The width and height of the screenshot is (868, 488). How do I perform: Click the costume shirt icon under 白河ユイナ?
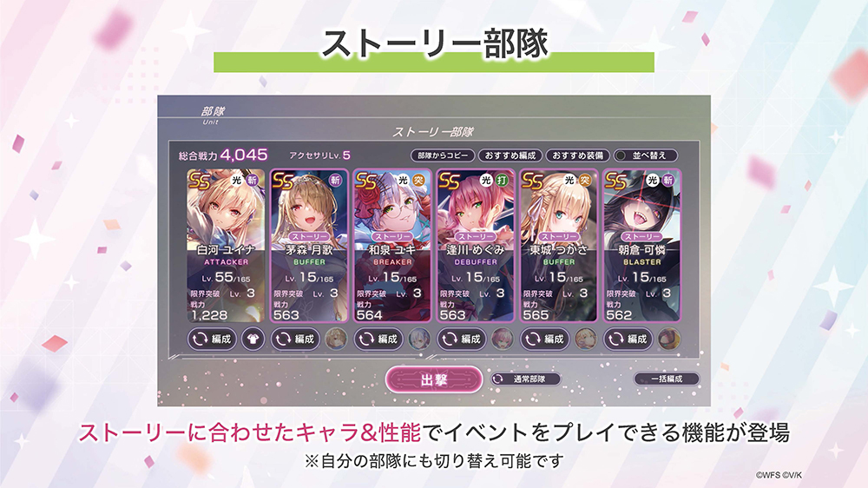(253, 339)
